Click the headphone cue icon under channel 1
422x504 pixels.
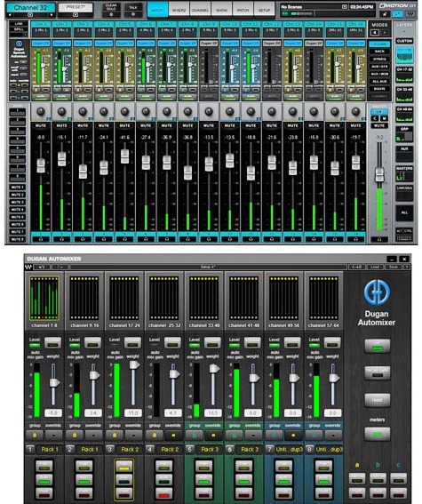[x=41, y=239]
